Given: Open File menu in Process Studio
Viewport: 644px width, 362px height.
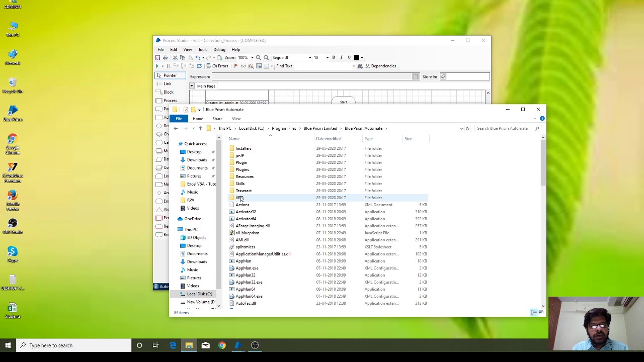Looking at the screenshot, I should pos(161,49).
